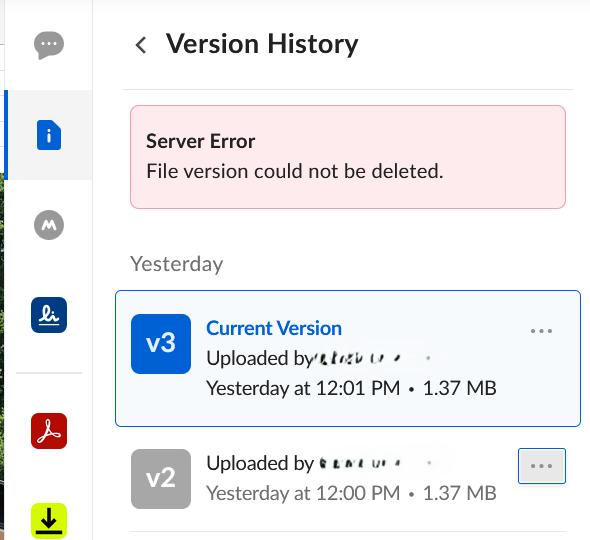
Task: Click the yellow download arrow icon
Action: click(49, 521)
